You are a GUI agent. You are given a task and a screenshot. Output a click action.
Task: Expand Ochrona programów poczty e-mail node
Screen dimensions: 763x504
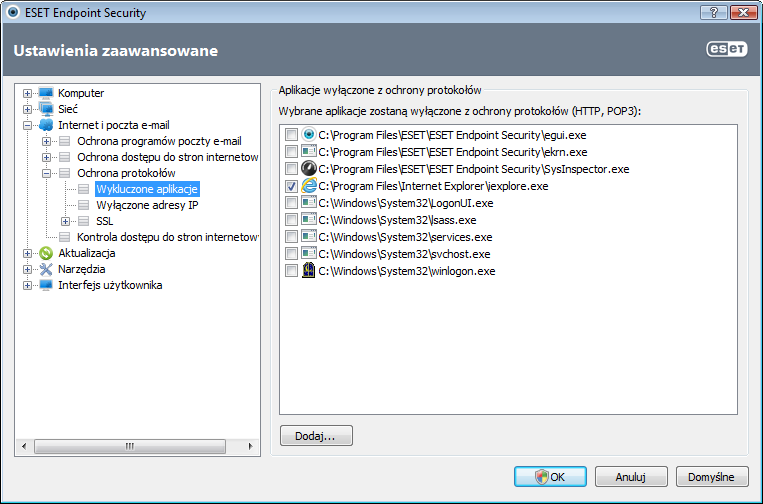pos(46,142)
